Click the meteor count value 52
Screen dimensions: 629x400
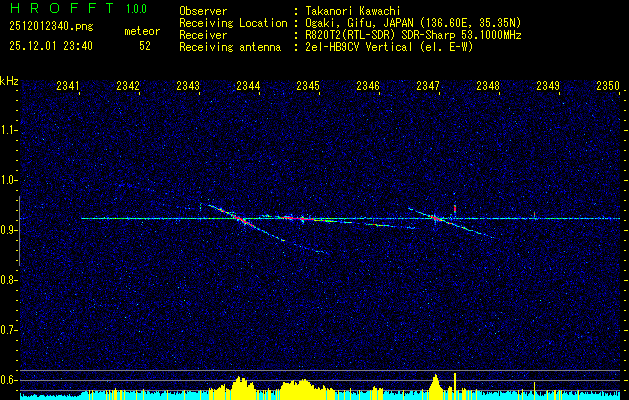tap(145, 46)
